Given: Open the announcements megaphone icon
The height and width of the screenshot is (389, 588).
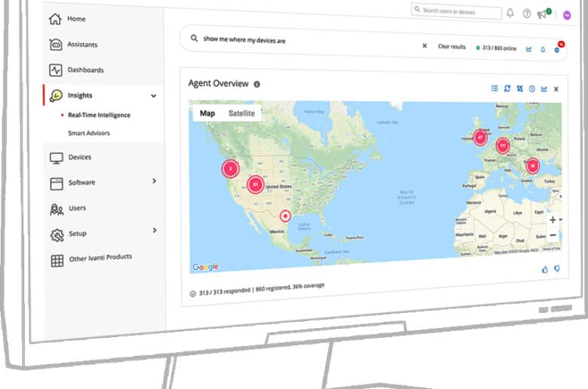Looking at the screenshot, I should coord(544,14).
